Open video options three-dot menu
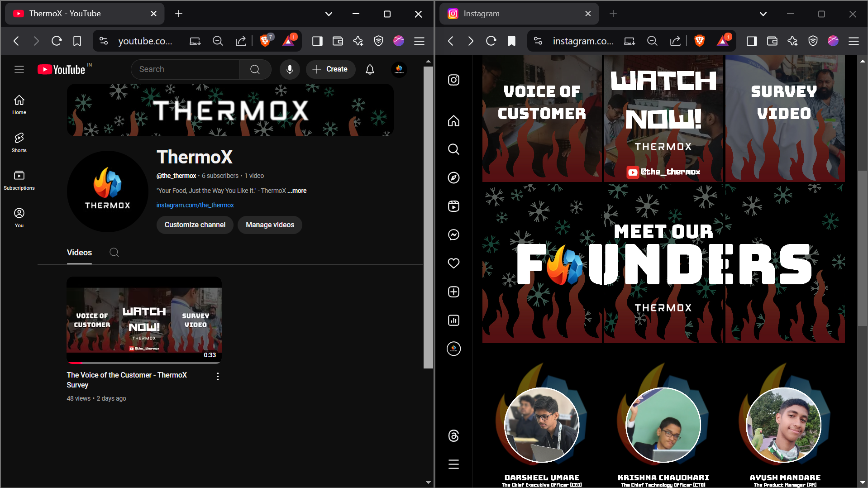This screenshot has height=488, width=868. pyautogui.click(x=218, y=377)
